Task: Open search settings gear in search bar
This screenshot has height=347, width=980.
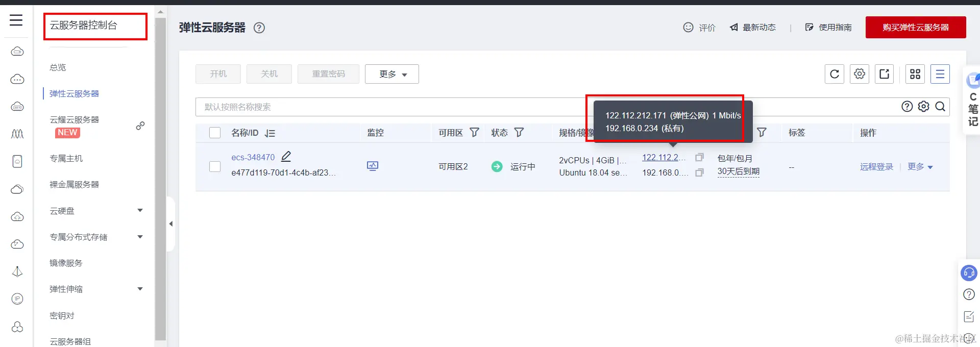Action: 924,106
